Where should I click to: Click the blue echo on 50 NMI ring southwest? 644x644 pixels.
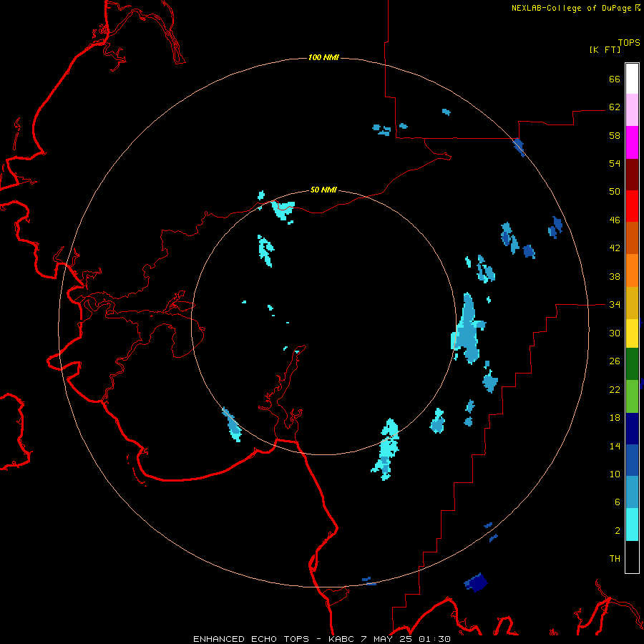point(232,424)
